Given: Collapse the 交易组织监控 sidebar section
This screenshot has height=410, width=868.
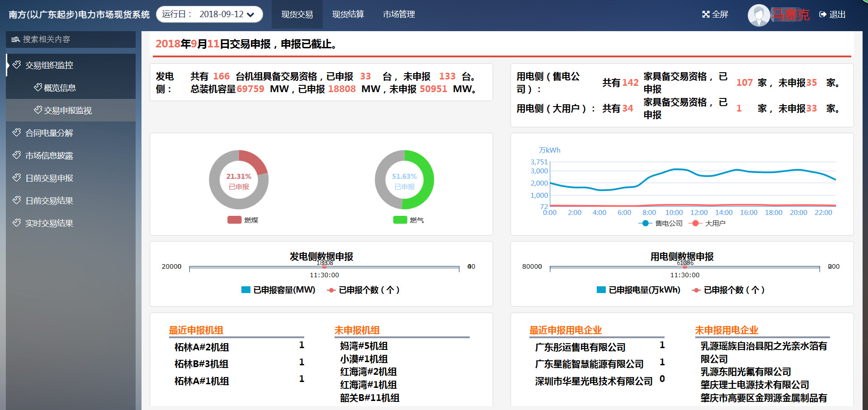Looking at the screenshot, I should 49,65.
